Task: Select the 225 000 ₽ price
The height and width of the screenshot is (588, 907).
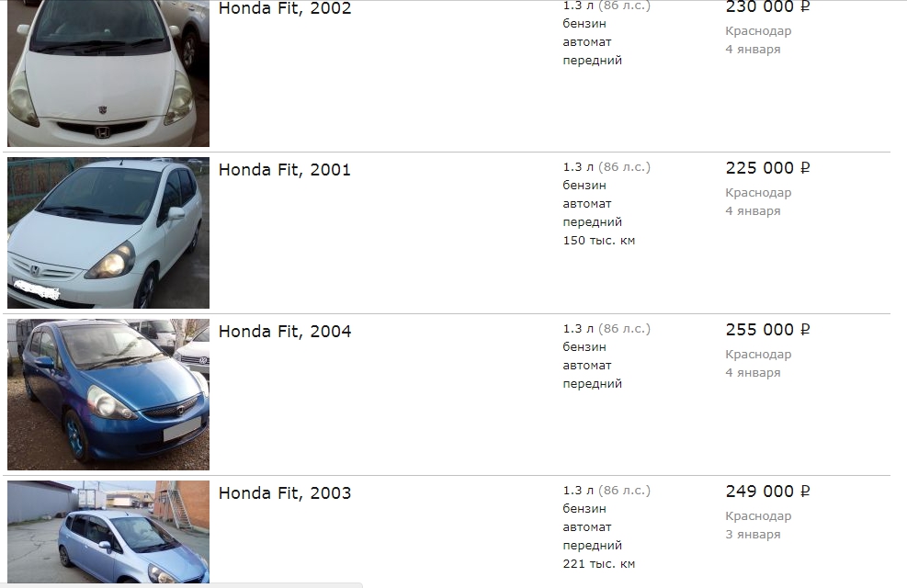Action: point(767,168)
